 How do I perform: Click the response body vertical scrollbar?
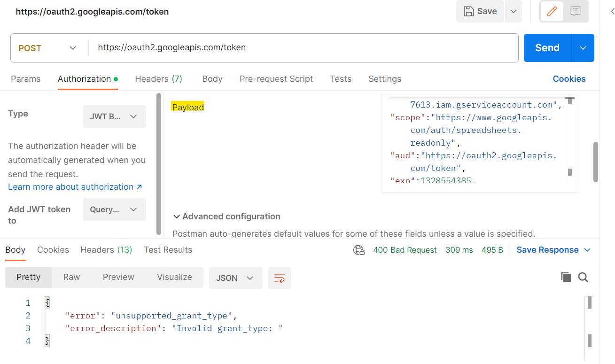pos(590,322)
